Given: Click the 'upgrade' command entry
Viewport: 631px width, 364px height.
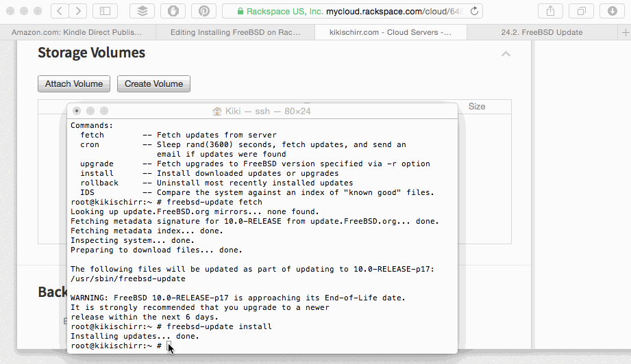Looking at the screenshot, I should [97, 164].
